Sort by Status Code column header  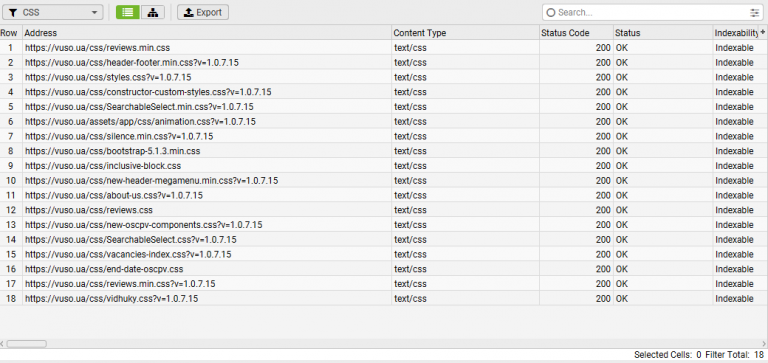pos(576,33)
